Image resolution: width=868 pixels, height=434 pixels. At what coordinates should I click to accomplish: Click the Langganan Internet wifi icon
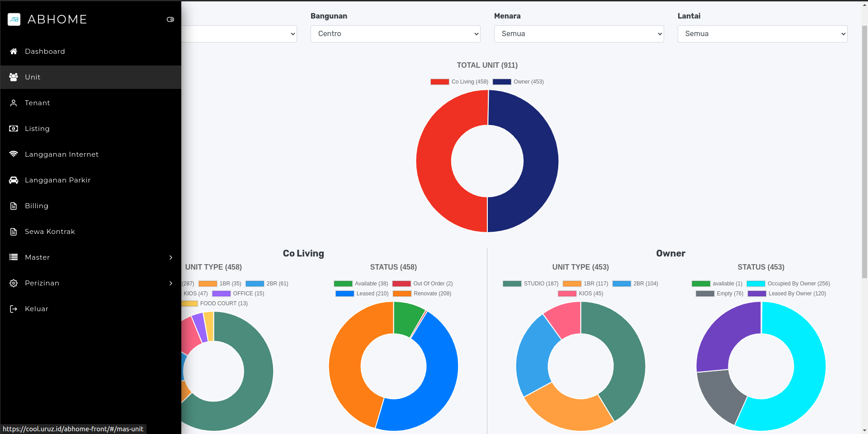pyautogui.click(x=14, y=154)
